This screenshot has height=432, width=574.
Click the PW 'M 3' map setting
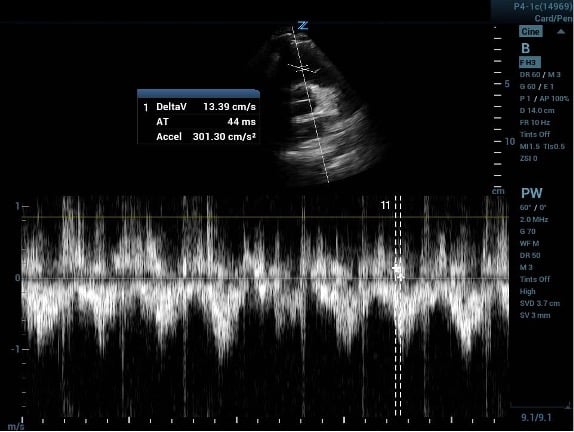click(x=526, y=268)
